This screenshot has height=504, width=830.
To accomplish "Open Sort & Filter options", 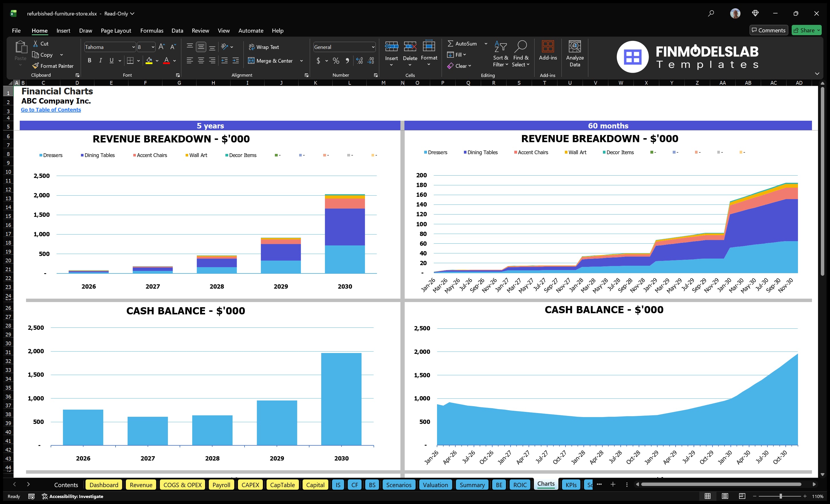I will (501, 54).
